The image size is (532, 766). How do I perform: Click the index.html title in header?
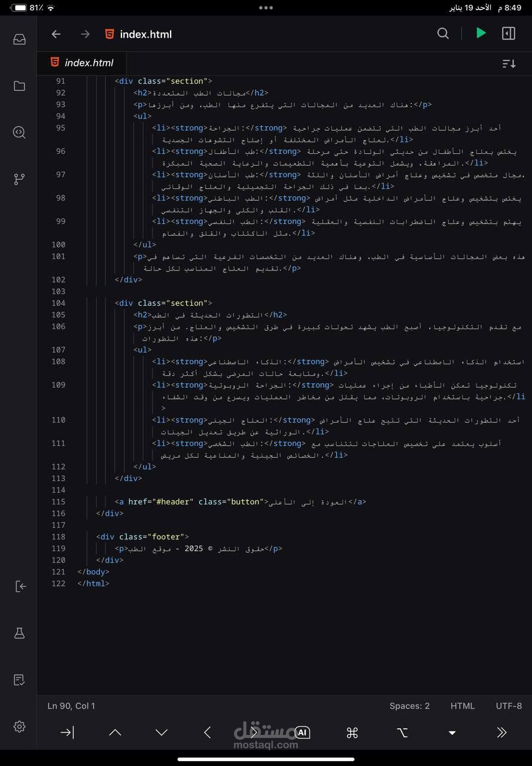[145, 34]
